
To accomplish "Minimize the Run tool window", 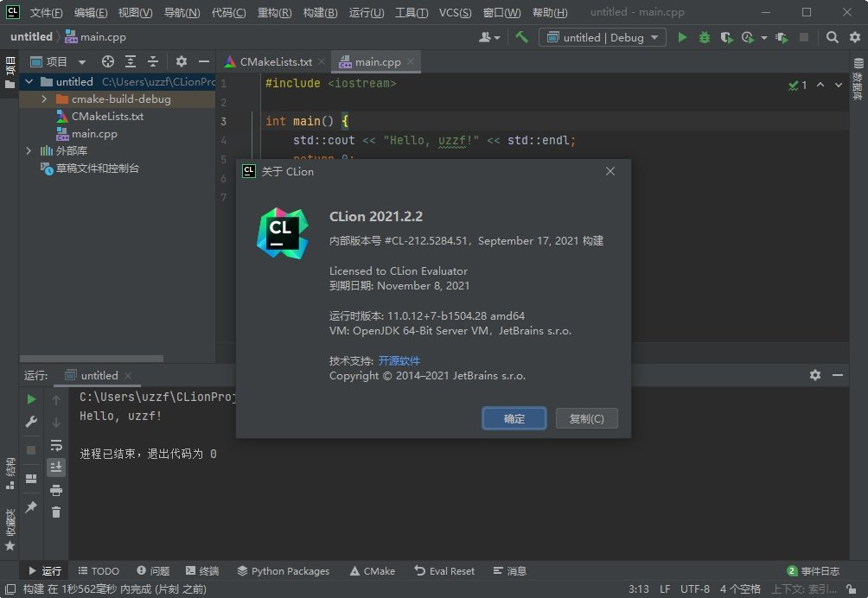I will [838, 375].
